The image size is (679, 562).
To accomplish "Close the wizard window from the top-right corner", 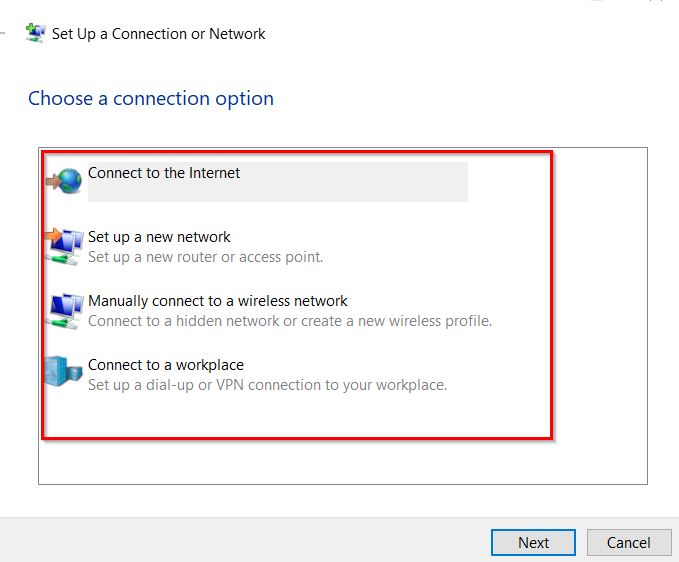I will coord(656,1).
